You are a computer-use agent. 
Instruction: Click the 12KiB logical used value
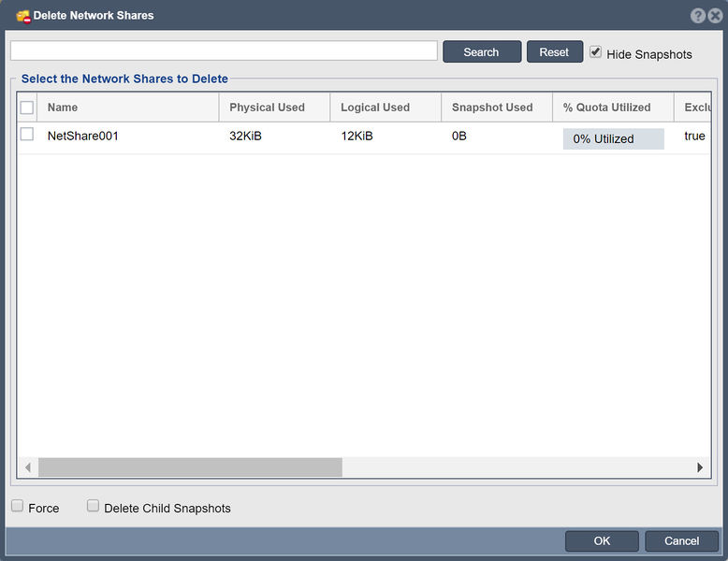[x=357, y=136]
